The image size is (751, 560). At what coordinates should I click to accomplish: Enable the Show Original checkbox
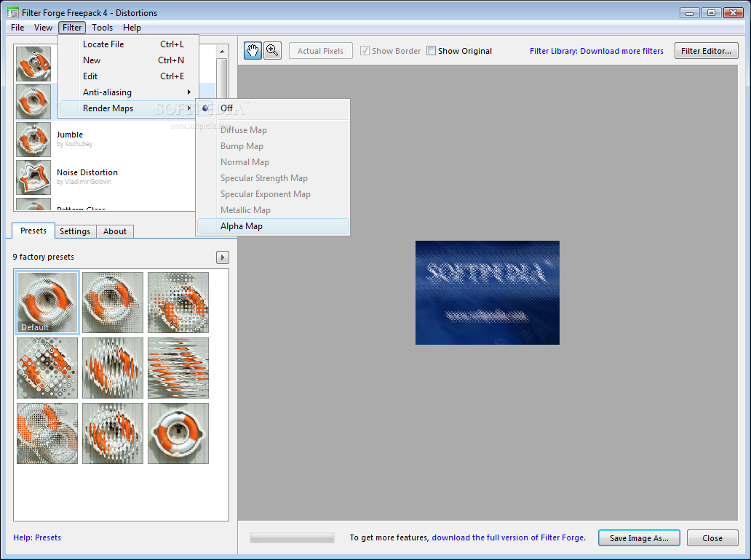(x=431, y=51)
